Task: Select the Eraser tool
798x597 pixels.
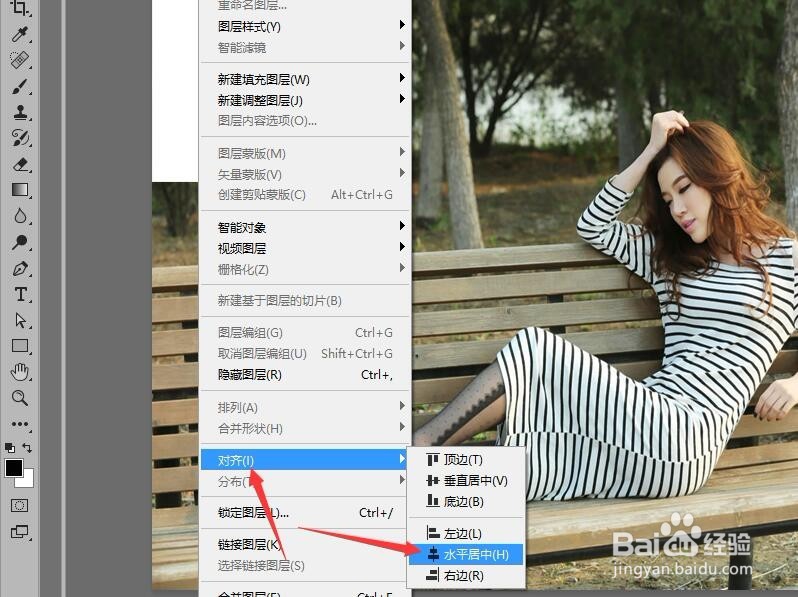Action: tap(20, 164)
